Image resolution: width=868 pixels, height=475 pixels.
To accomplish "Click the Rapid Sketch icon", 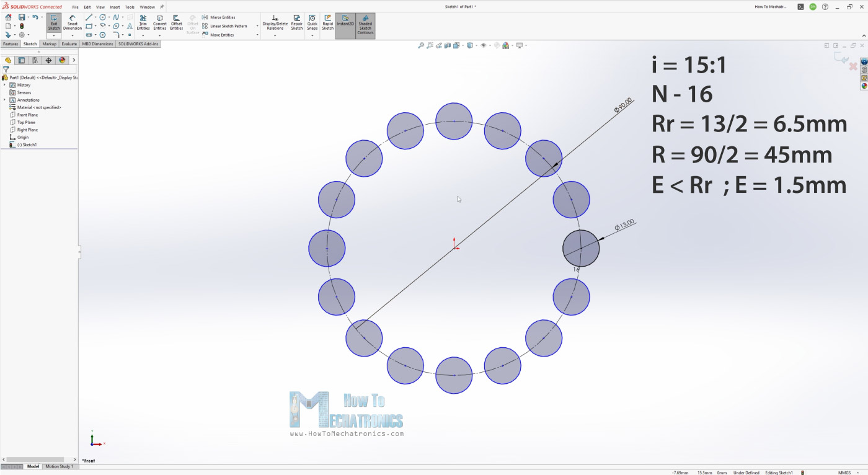I will (327, 22).
